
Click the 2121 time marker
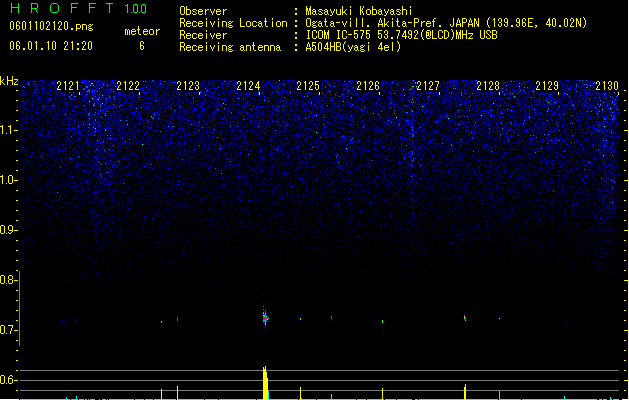(68, 86)
